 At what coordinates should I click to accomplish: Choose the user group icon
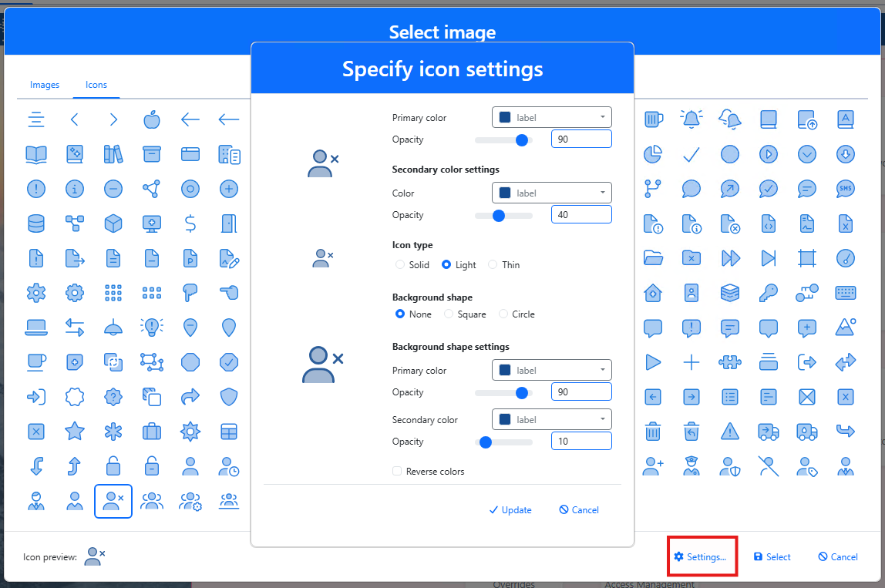(x=152, y=501)
